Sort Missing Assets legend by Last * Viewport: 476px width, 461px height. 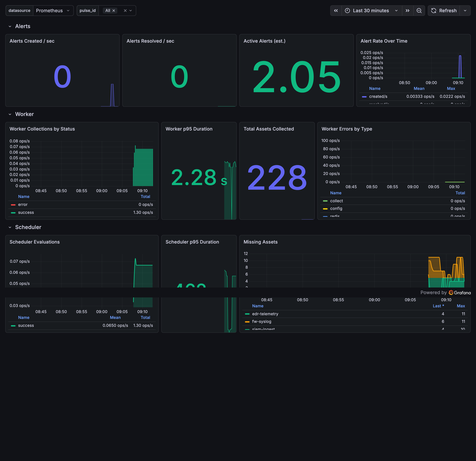tap(438, 306)
